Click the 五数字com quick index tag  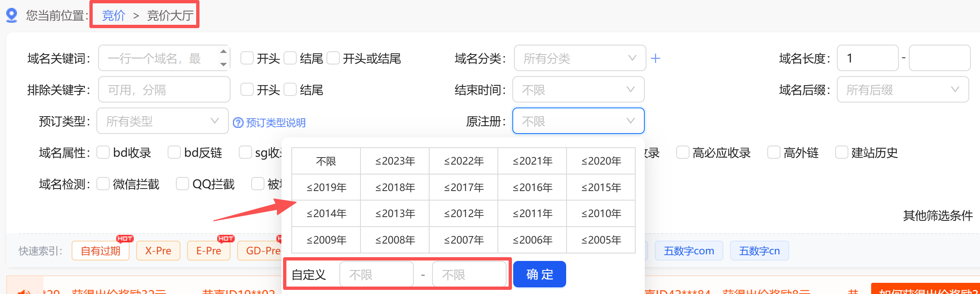coord(689,251)
